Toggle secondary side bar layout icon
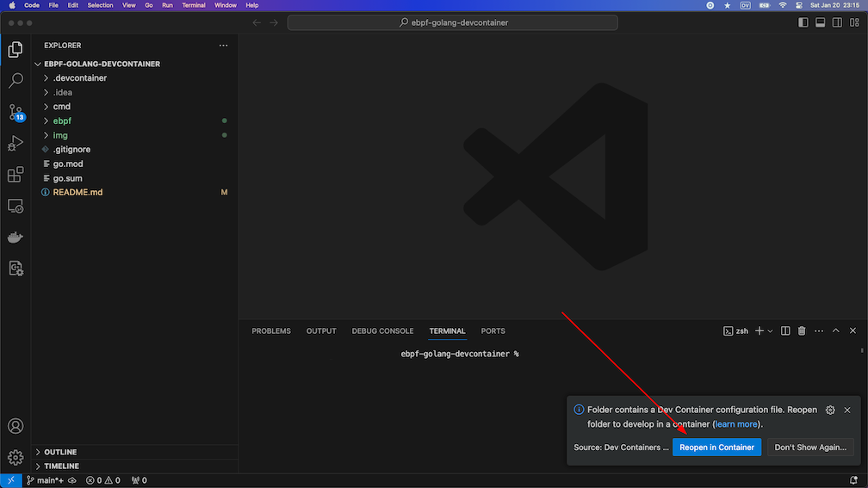 pyautogui.click(x=838, y=22)
